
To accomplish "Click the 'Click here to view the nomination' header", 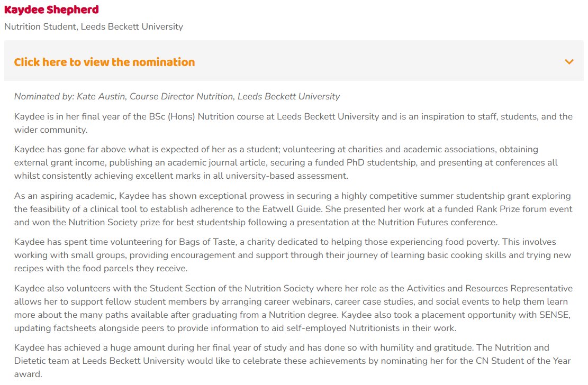I will coord(104,62).
